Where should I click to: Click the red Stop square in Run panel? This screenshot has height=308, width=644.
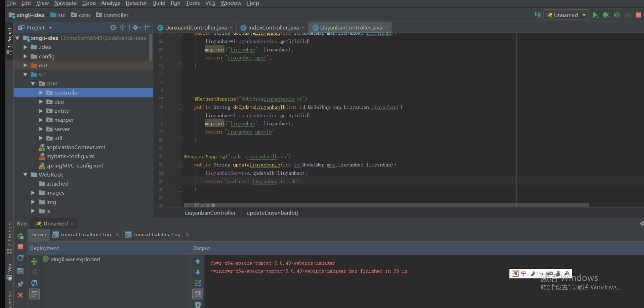(21, 247)
